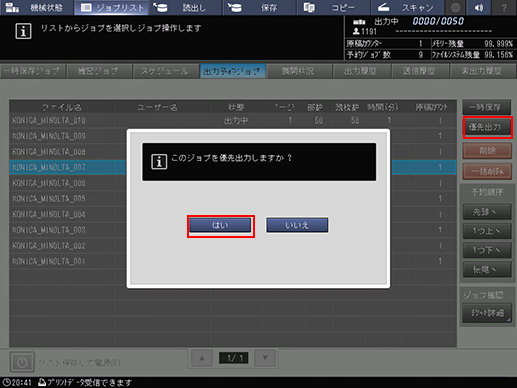This screenshot has height=388, width=517.
Task: Select the 未出力履歴 incomplete history tab
Action: coord(482,71)
